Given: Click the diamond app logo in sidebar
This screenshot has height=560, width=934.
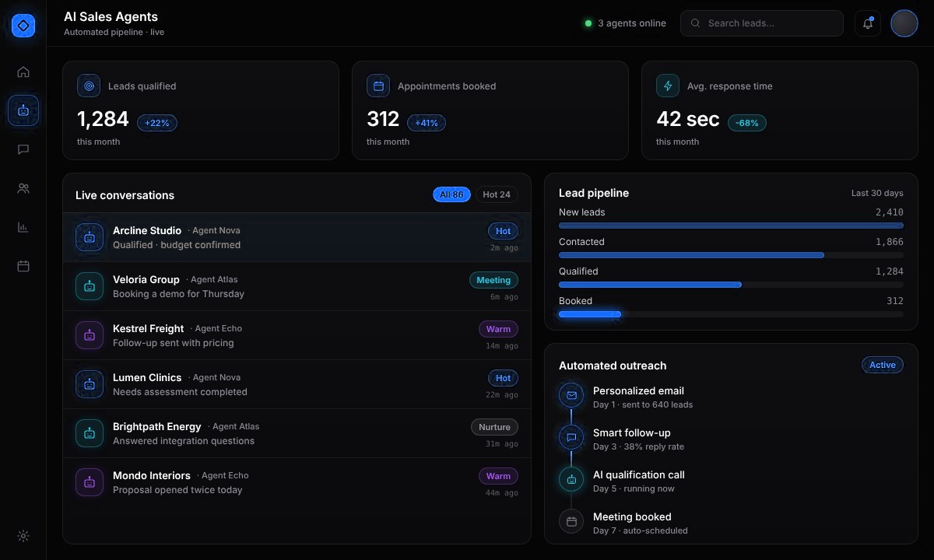Looking at the screenshot, I should click(x=23, y=26).
